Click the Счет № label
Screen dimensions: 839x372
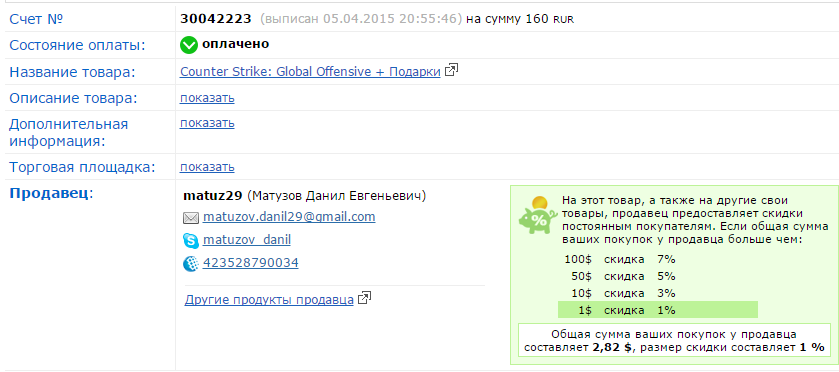pyautogui.click(x=36, y=19)
